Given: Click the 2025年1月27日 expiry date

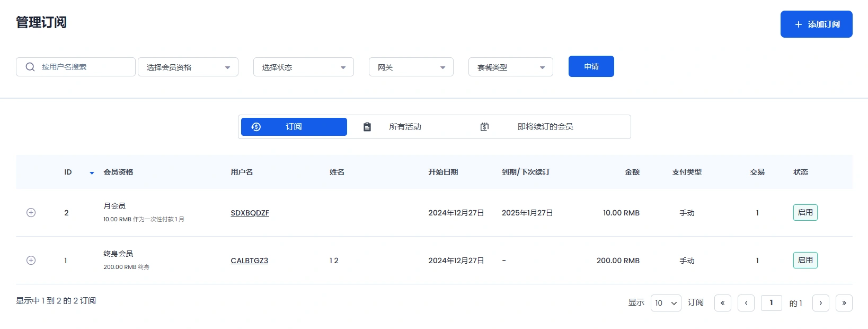Looking at the screenshot, I should pos(527,213).
